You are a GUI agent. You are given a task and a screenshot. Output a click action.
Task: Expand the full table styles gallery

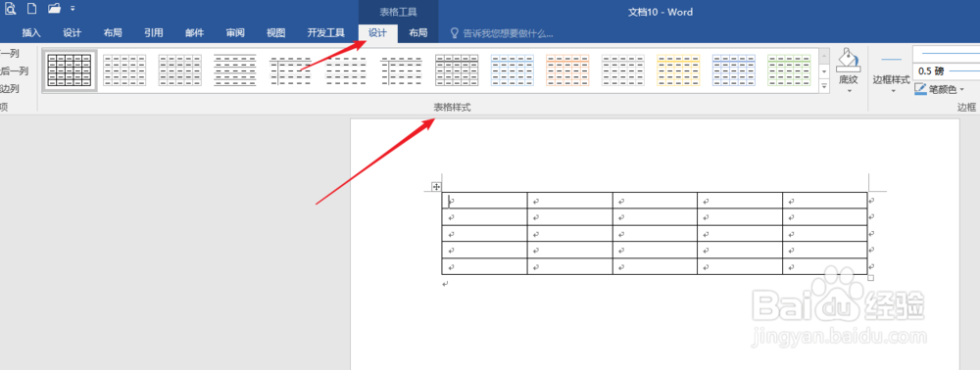pyautogui.click(x=824, y=86)
